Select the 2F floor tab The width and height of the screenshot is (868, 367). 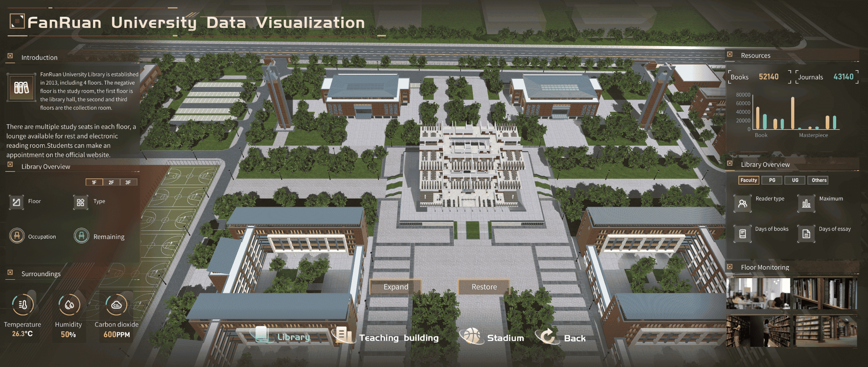pyautogui.click(x=111, y=182)
